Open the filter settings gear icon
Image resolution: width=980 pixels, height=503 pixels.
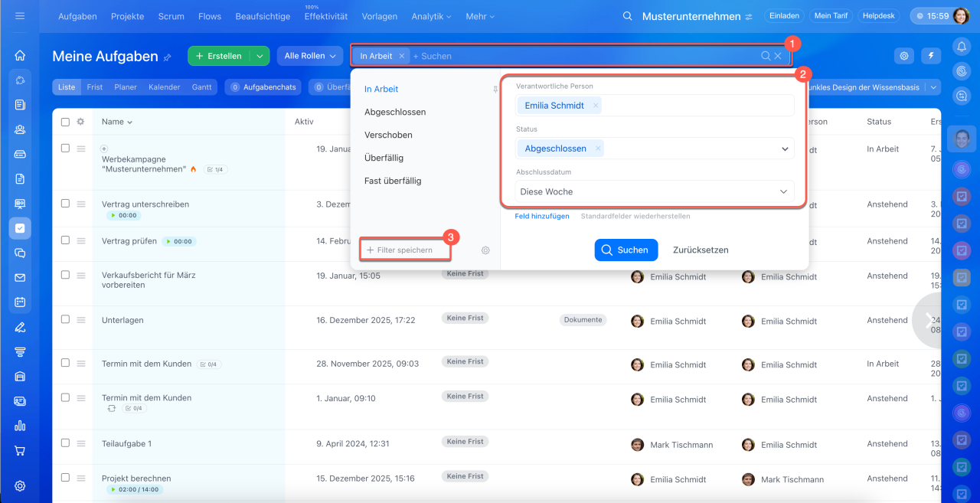click(485, 250)
